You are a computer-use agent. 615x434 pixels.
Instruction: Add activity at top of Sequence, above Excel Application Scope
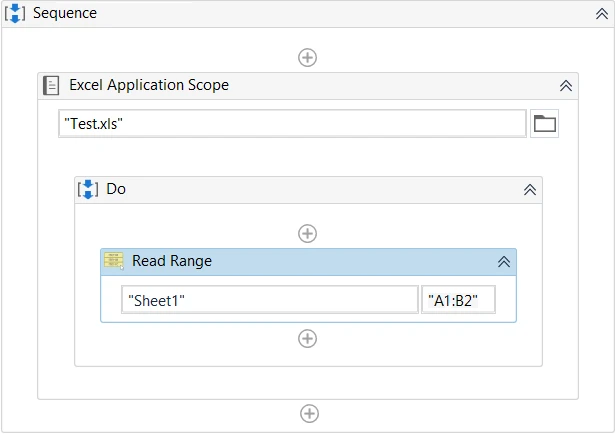click(x=308, y=57)
